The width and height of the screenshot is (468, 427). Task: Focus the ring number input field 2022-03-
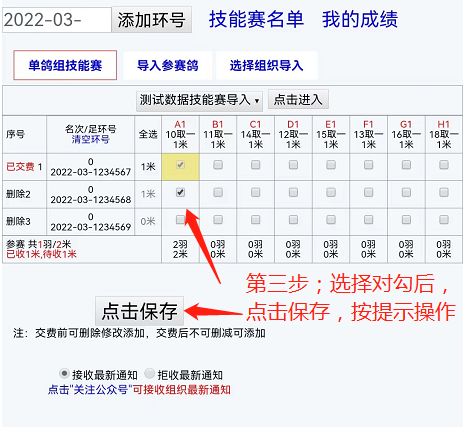[57, 20]
